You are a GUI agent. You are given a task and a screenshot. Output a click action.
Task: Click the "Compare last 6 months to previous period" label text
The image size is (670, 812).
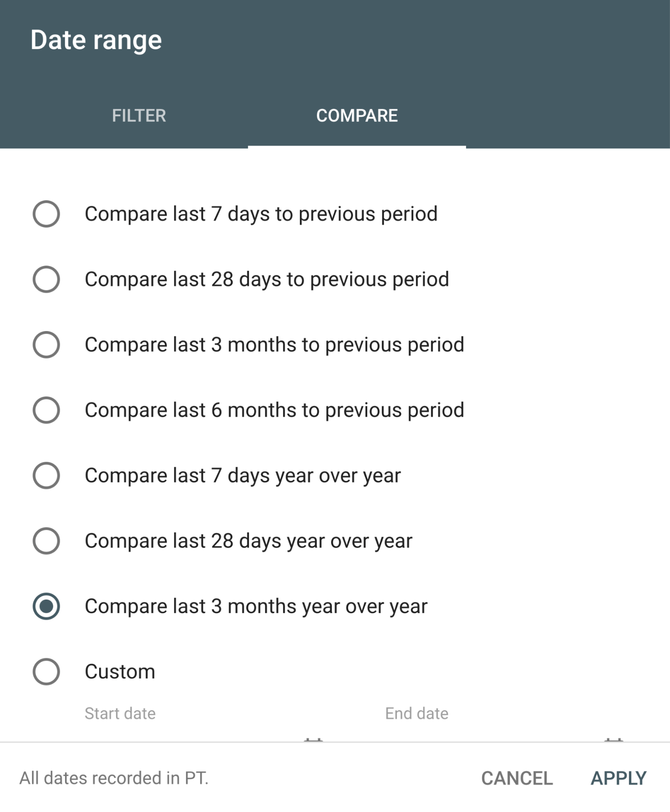pyautogui.click(x=274, y=410)
